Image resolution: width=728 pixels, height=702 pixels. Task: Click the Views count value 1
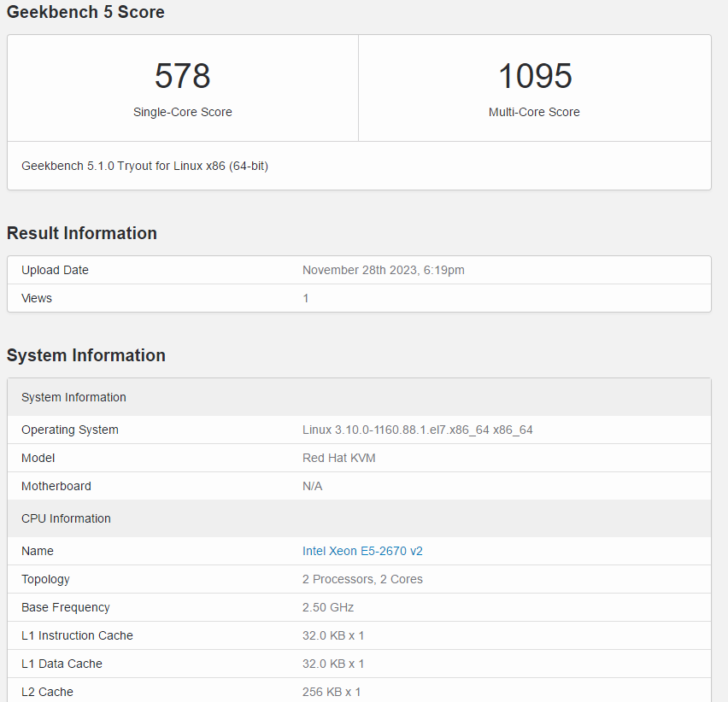(306, 298)
